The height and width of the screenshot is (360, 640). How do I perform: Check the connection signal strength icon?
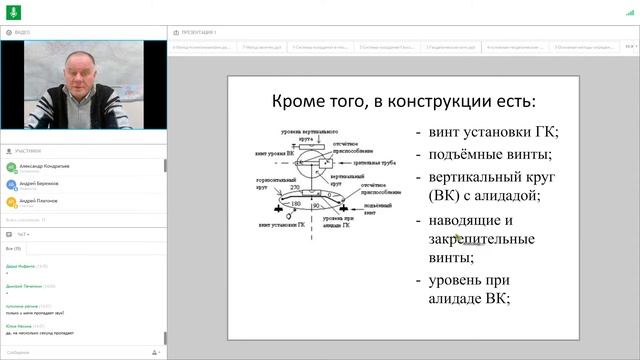(x=630, y=13)
